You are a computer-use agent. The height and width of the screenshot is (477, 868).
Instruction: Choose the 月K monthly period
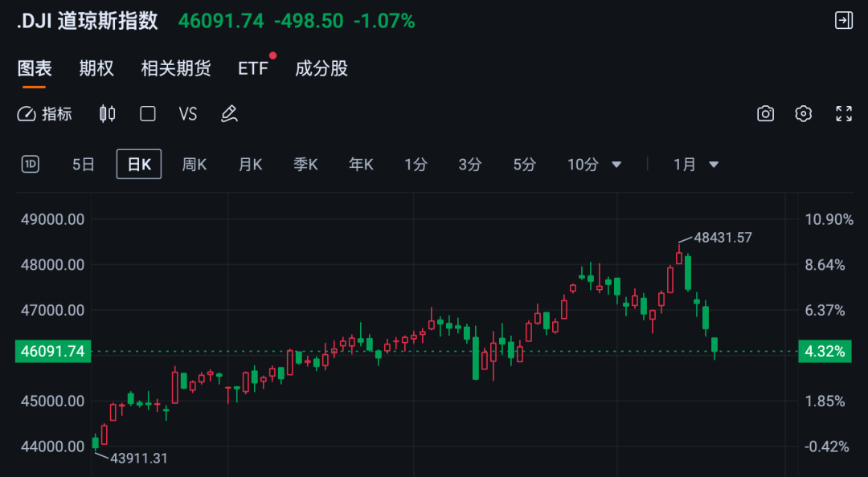click(x=250, y=165)
